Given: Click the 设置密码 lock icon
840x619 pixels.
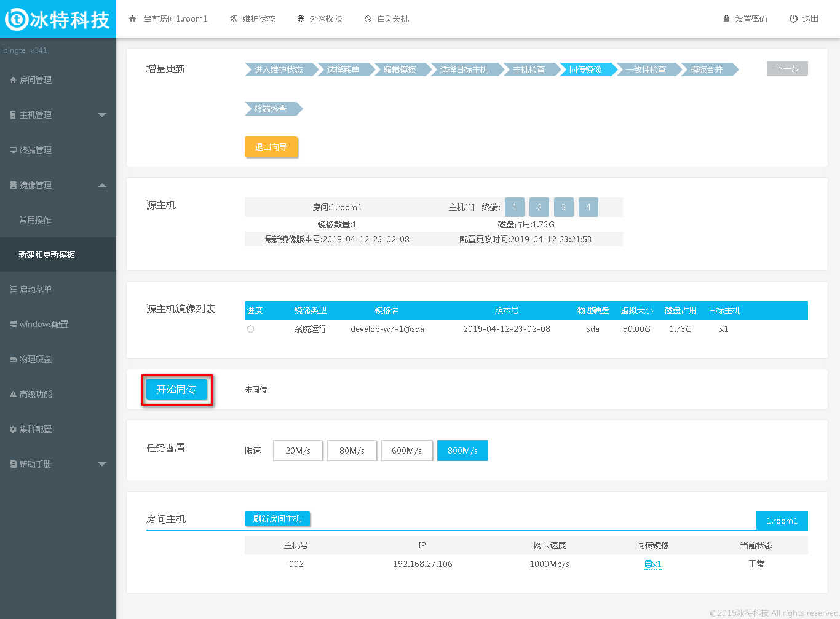Looking at the screenshot, I should point(726,19).
